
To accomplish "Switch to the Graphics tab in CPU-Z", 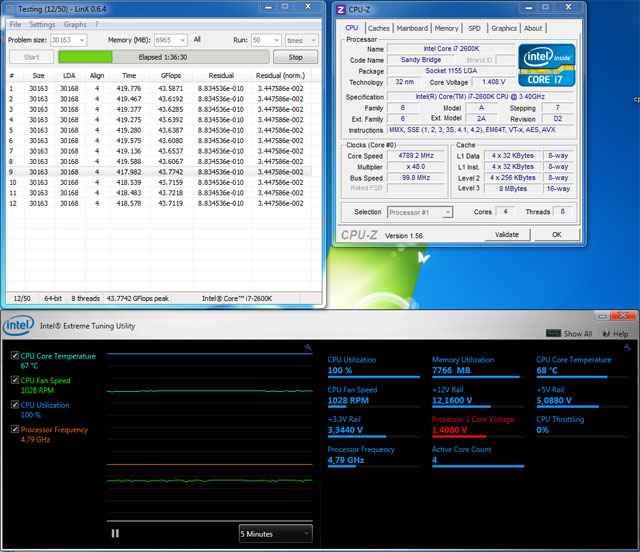I will click(504, 28).
